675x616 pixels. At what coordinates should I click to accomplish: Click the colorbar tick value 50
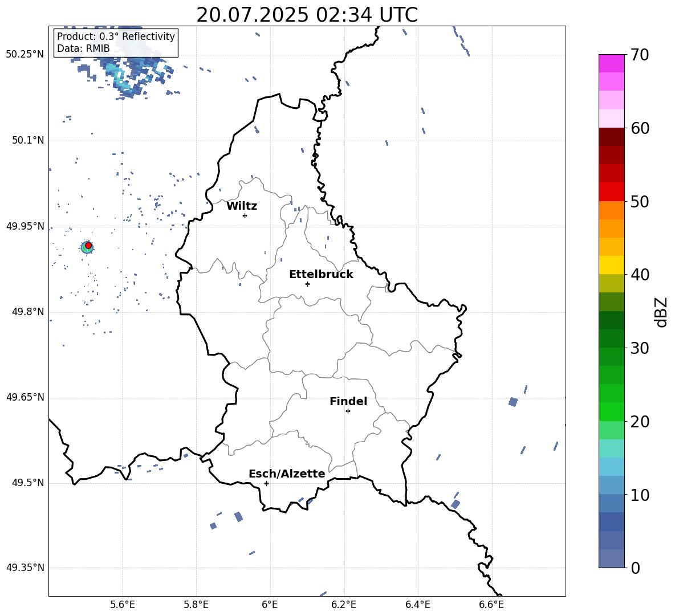tap(640, 201)
